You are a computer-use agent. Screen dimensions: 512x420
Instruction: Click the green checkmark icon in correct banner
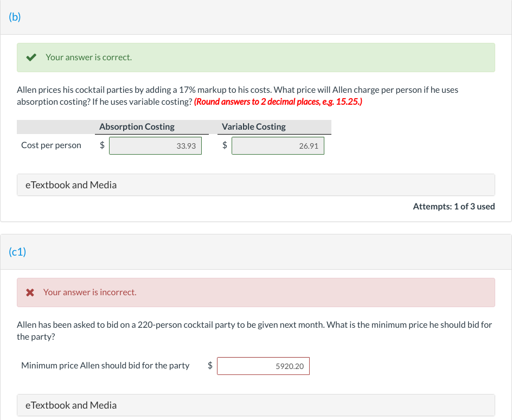(31, 58)
